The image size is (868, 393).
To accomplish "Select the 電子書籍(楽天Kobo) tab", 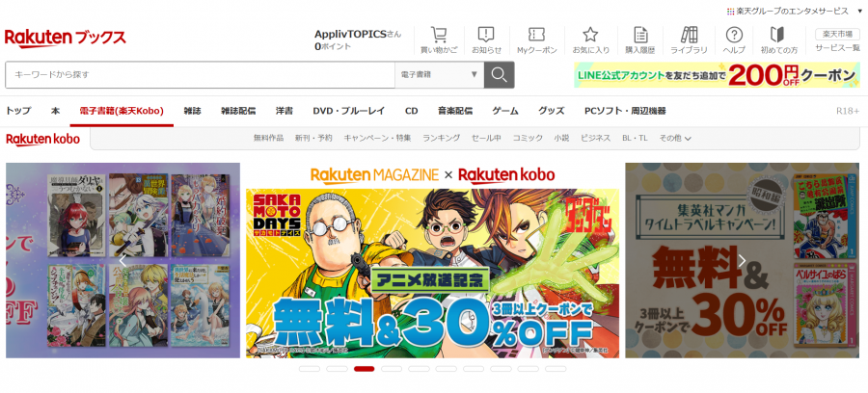I will click(122, 111).
